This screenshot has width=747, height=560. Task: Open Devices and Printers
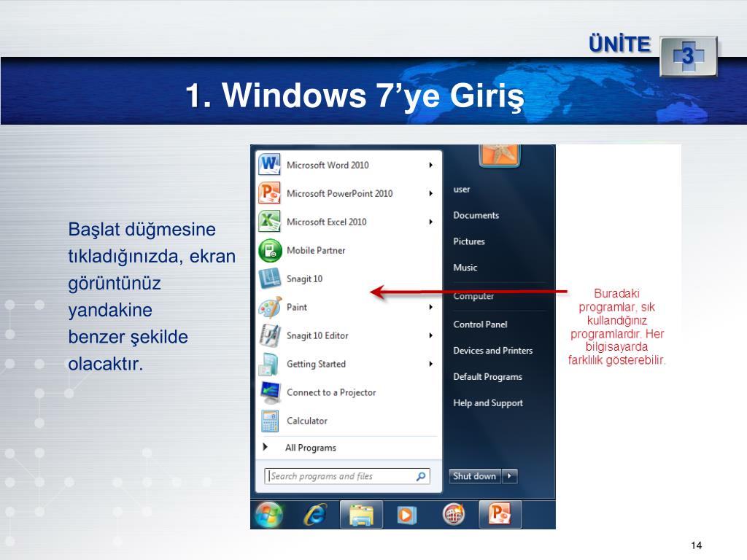(493, 351)
